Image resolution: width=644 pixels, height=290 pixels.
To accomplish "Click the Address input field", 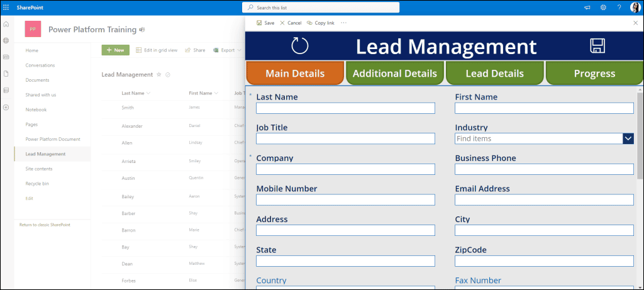I will 345,230.
